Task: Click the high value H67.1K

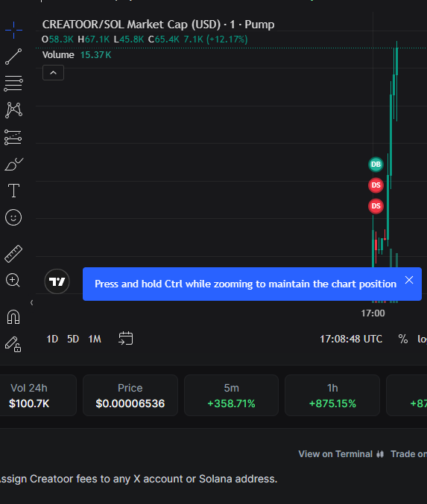Action: [x=94, y=39]
